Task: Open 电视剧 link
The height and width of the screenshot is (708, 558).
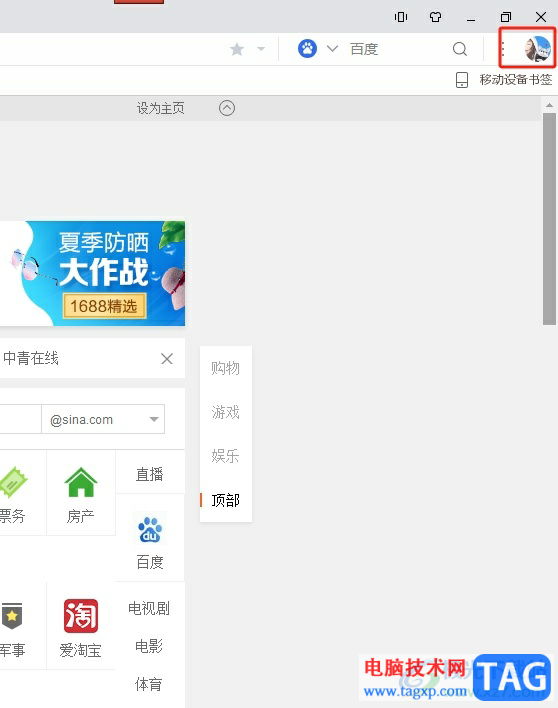Action: pyautogui.click(x=149, y=608)
